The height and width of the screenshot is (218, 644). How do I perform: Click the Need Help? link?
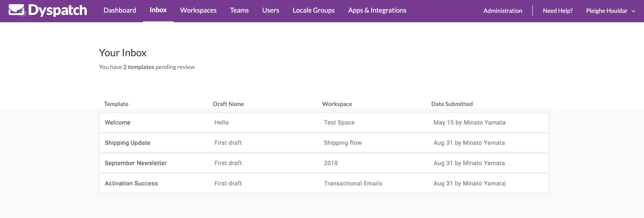557,11
